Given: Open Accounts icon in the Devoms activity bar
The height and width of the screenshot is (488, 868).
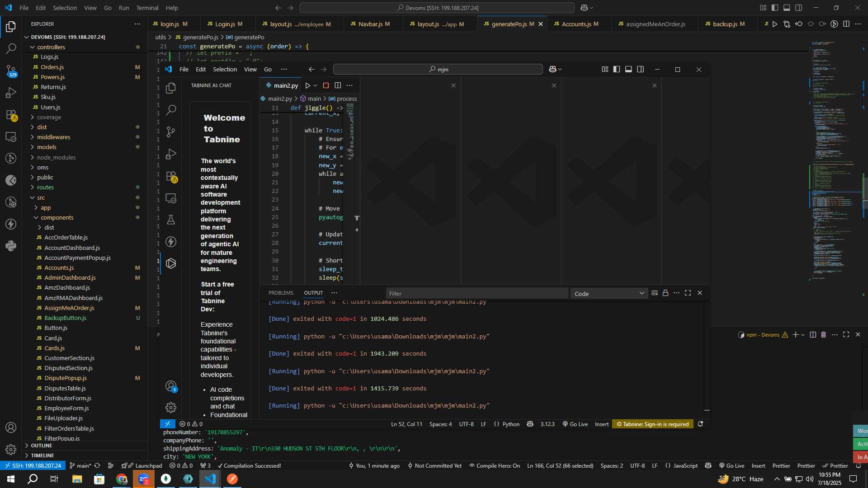Looking at the screenshot, I should click(x=11, y=427).
